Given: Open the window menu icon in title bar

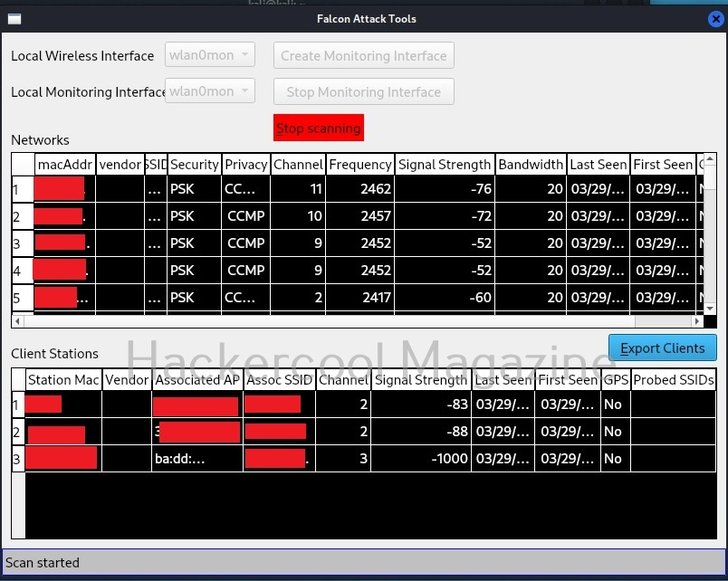Looking at the screenshot, I should coord(14,19).
